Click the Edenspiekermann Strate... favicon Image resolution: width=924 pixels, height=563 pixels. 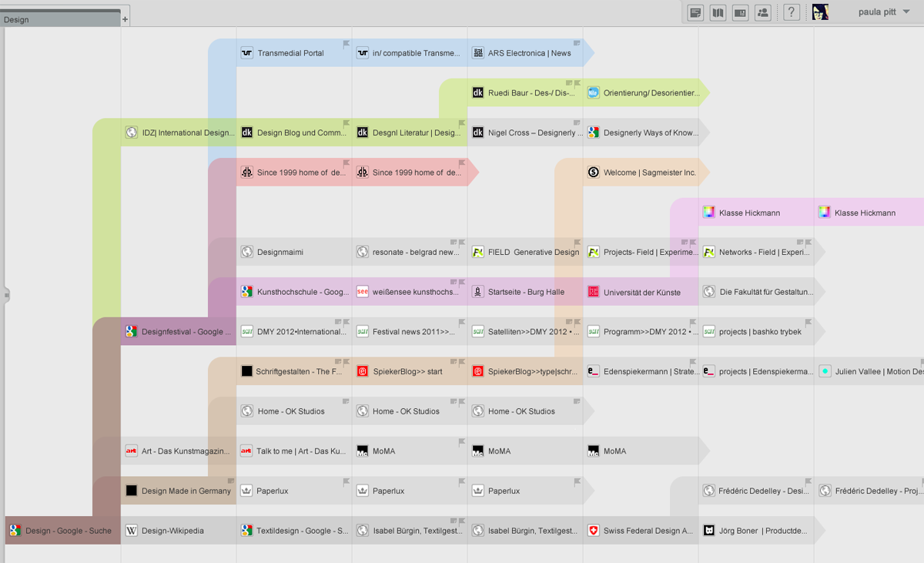coord(593,371)
